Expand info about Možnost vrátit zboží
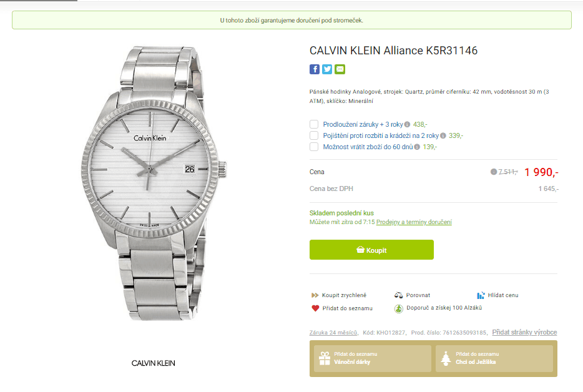Viewport: 583px width, 392px height. [417, 147]
